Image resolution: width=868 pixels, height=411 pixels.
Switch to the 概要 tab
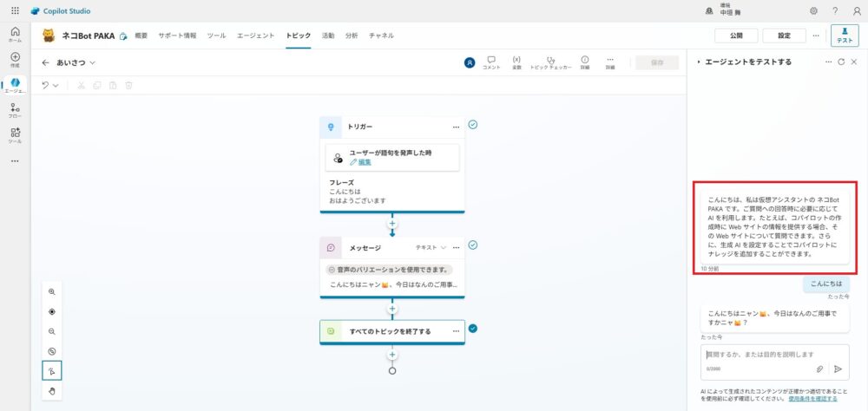pyautogui.click(x=141, y=36)
